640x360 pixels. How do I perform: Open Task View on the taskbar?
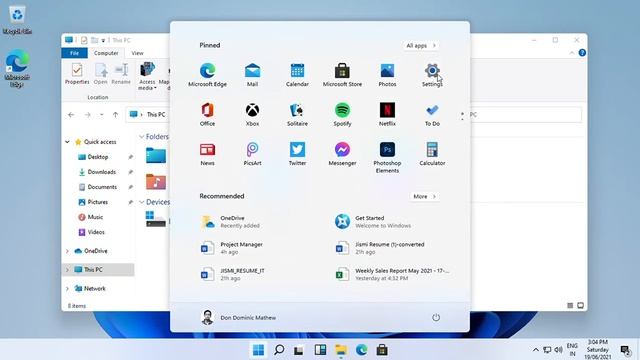tap(299, 350)
